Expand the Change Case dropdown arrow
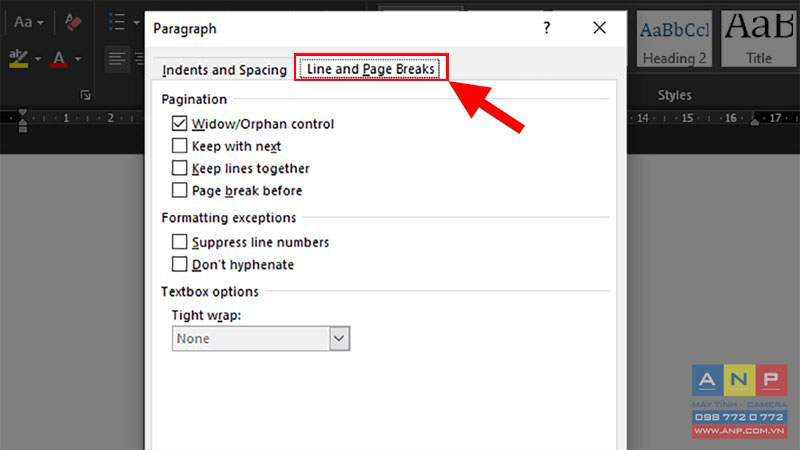Image resolution: width=800 pixels, height=450 pixels. click(x=40, y=22)
